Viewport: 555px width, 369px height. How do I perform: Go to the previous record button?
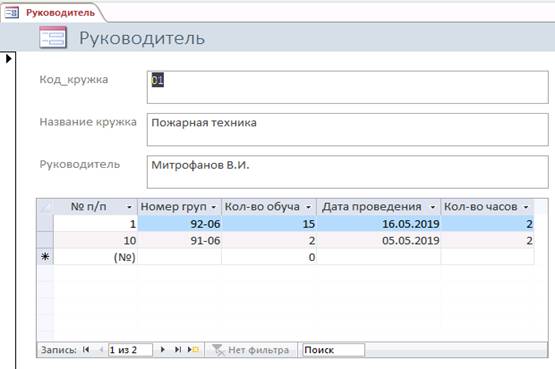click(x=101, y=350)
